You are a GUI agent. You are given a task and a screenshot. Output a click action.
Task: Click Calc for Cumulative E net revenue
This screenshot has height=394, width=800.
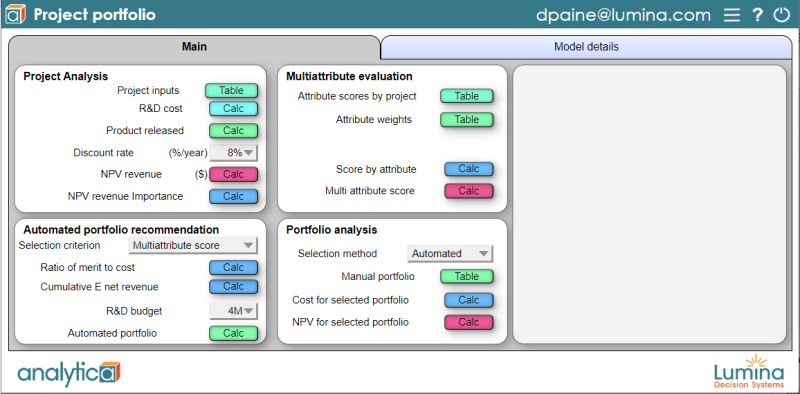pos(234,287)
